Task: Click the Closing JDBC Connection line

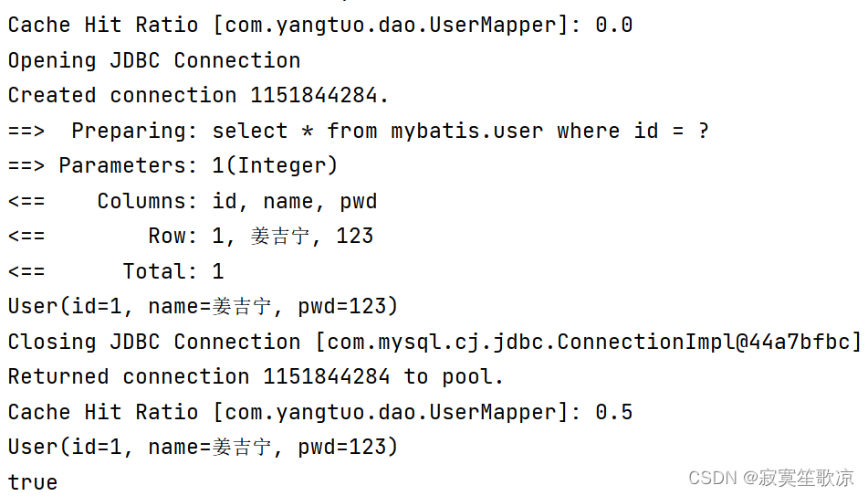Action: coord(434,342)
